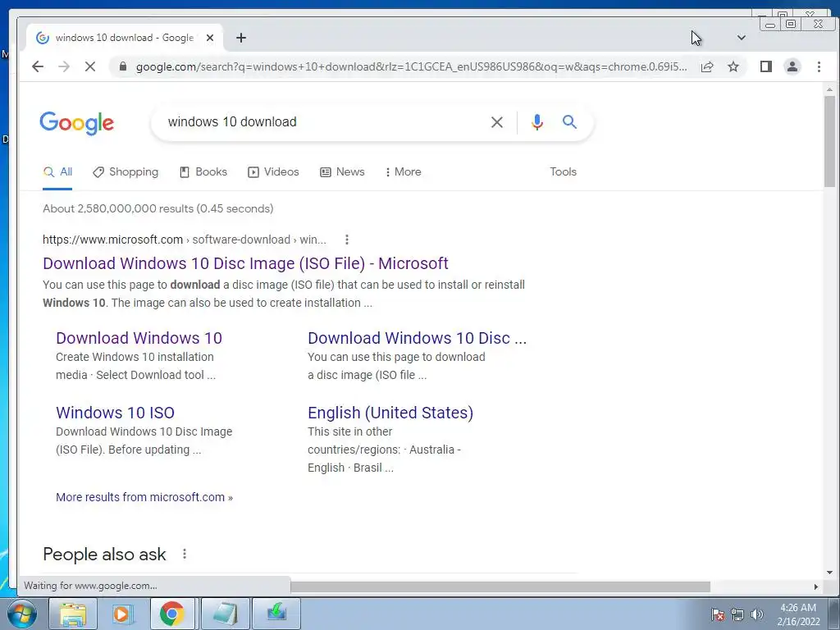Screen dimensions: 840x630
Task: Open the Download Windows 10 sitelink
Action: point(139,338)
